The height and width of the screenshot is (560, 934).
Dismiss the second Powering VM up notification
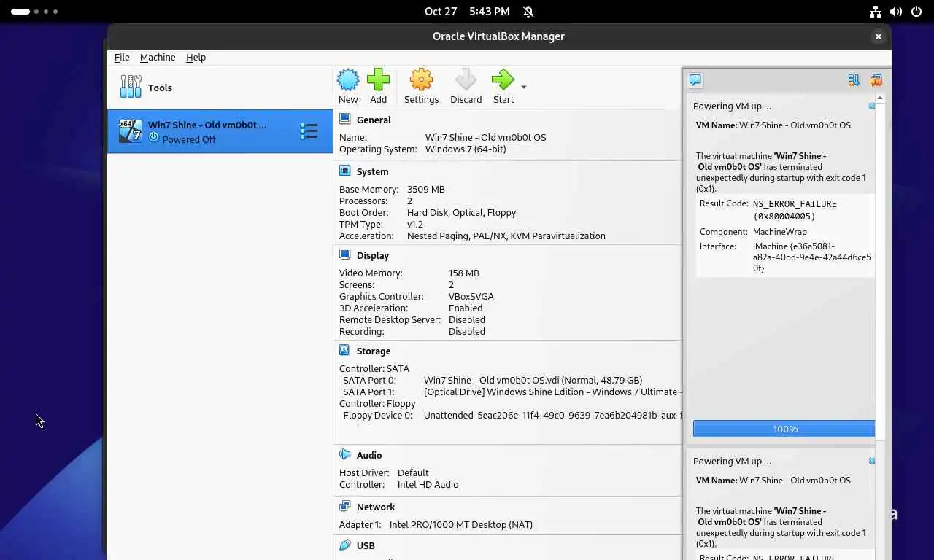[x=871, y=461]
